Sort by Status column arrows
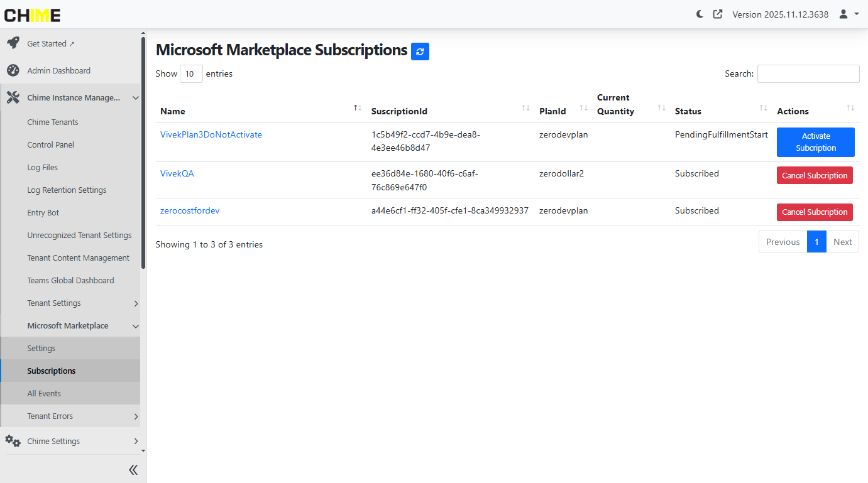 [763, 108]
